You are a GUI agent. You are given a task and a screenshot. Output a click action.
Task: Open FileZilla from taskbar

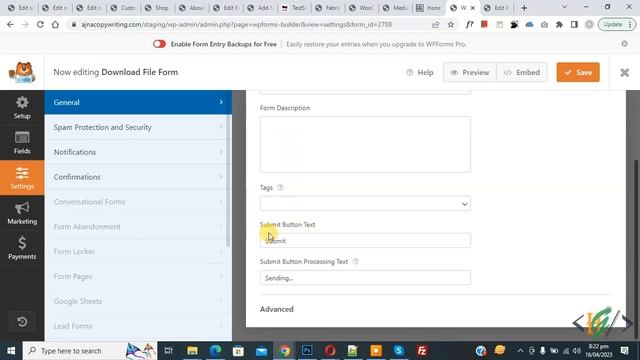tap(422, 351)
